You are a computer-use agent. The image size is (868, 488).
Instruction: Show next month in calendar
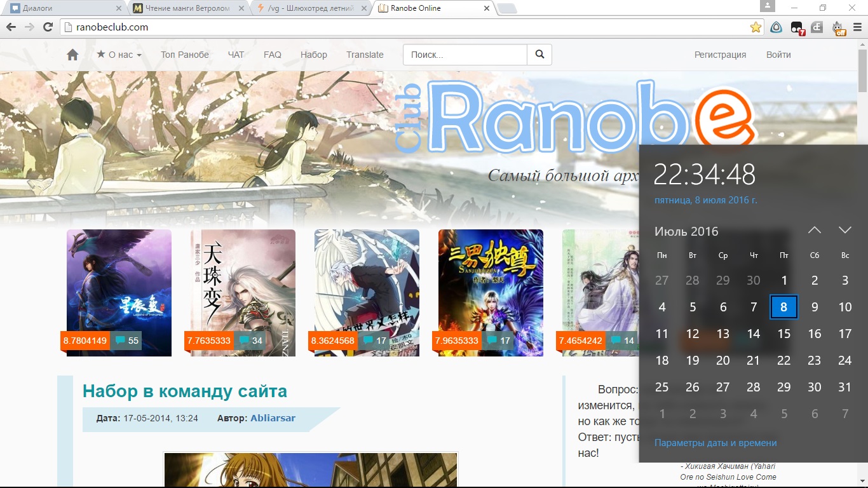coord(844,230)
